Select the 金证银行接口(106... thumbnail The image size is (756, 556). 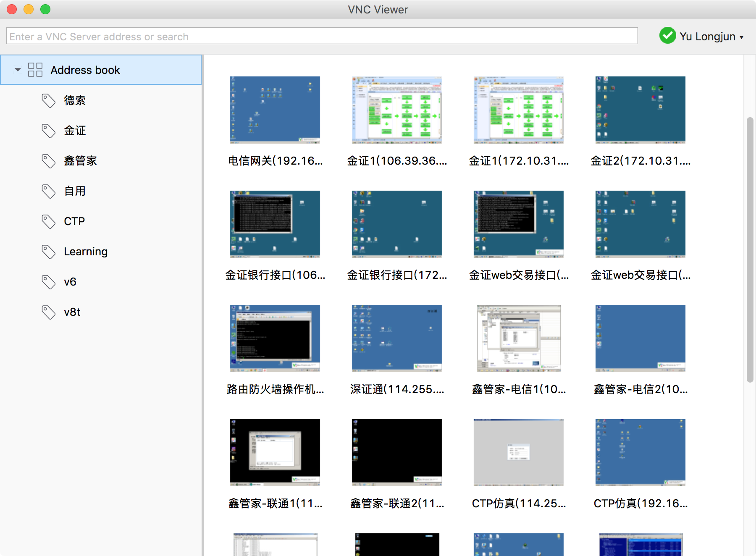pos(275,224)
